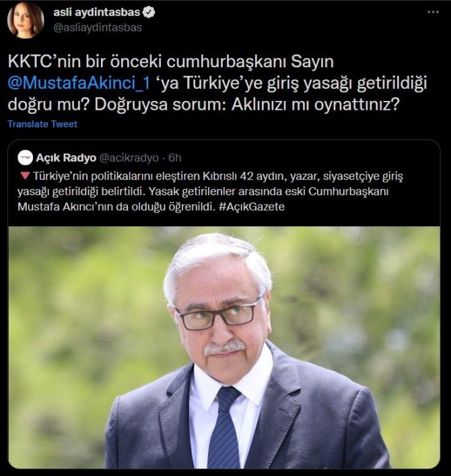The width and height of the screenshot is (451, 476).
Task: Click the question 'Aklınızı mı oynattınız?'
Action: coord(315,105)
